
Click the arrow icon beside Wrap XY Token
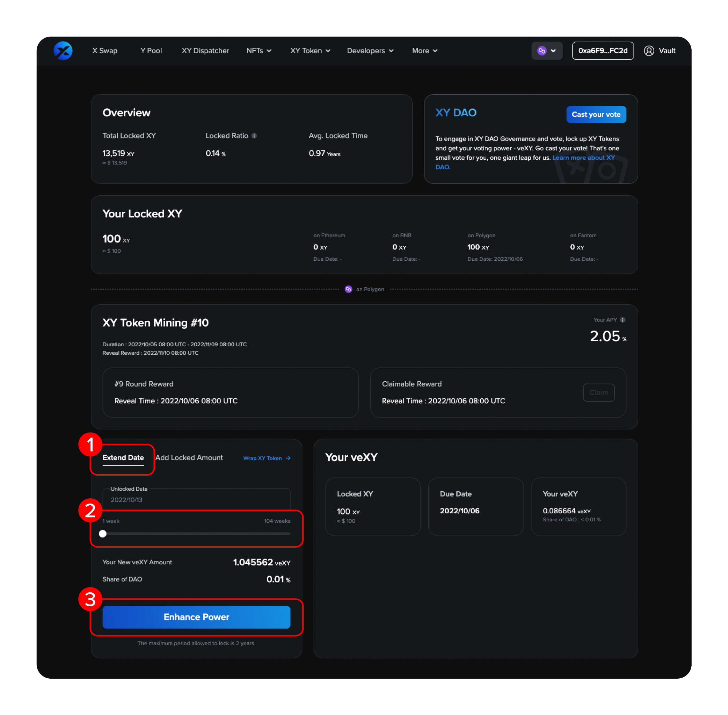click(288, 458)
